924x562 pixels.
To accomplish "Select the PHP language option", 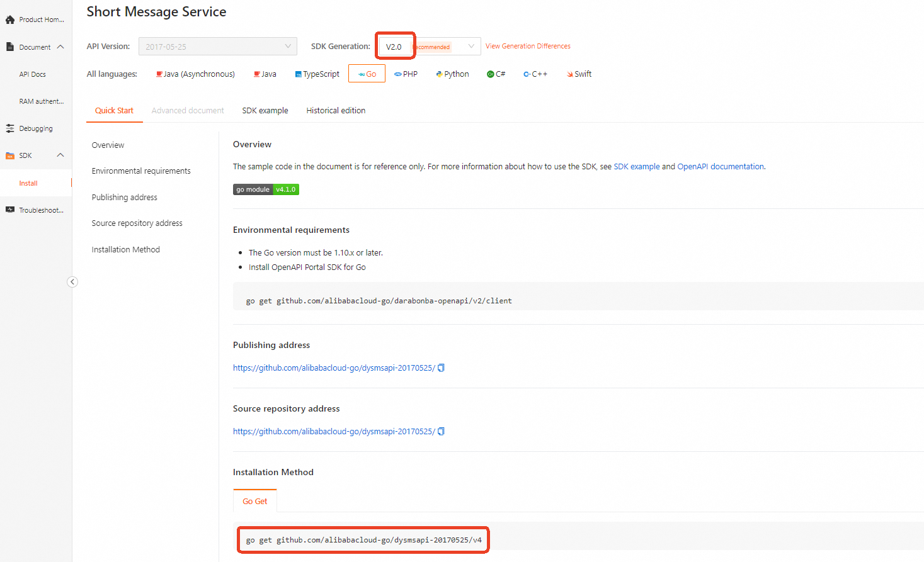I will (x=406, y=74).
